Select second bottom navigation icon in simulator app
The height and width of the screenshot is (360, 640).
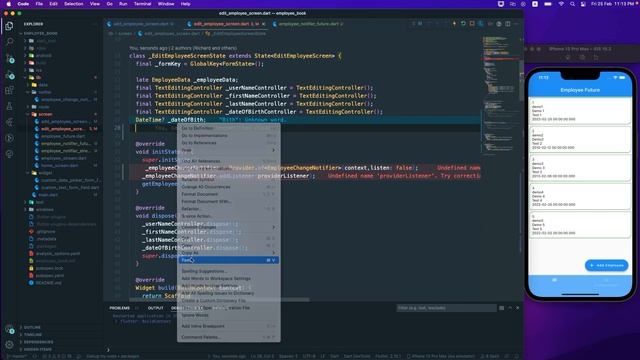(x=606, y=281)
